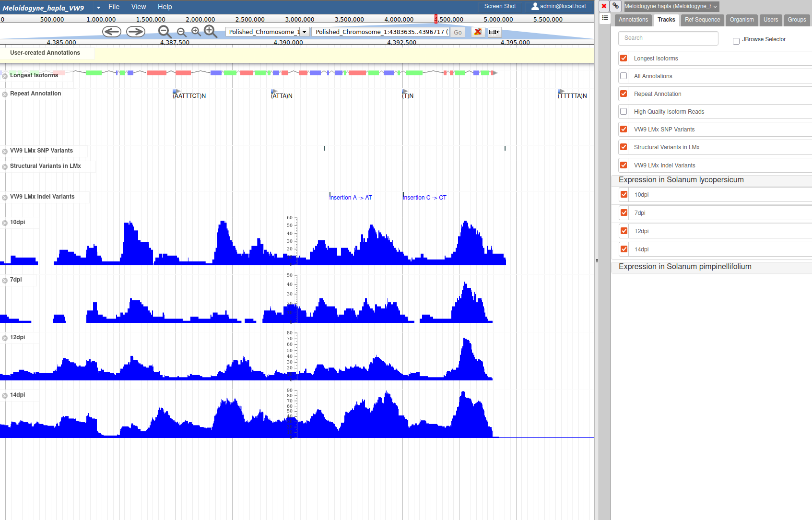
Task: Switch to the Groups tab
Action: [x=797, y=20]
